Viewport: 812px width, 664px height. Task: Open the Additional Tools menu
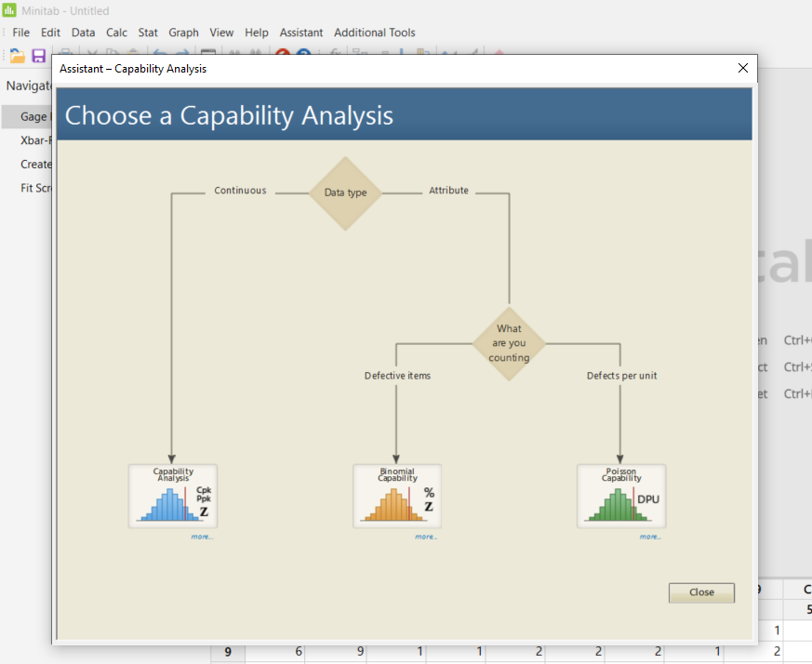pyautogui.click(x=374, y=32)
